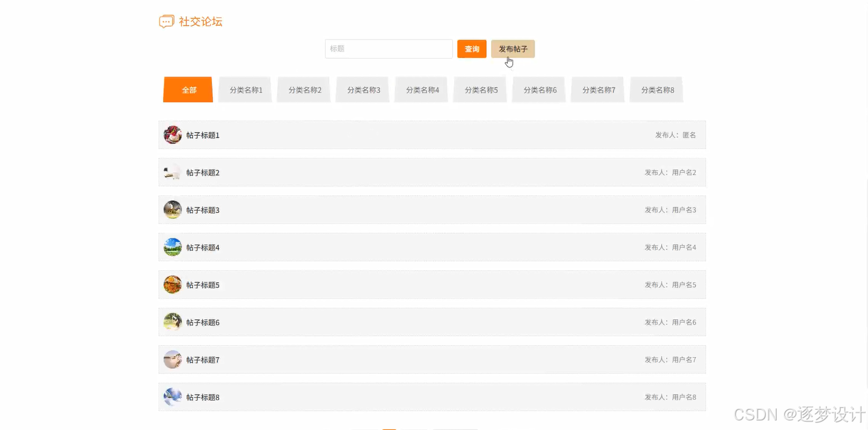Select the 分类名称2 tab

[x=305, y=90]
